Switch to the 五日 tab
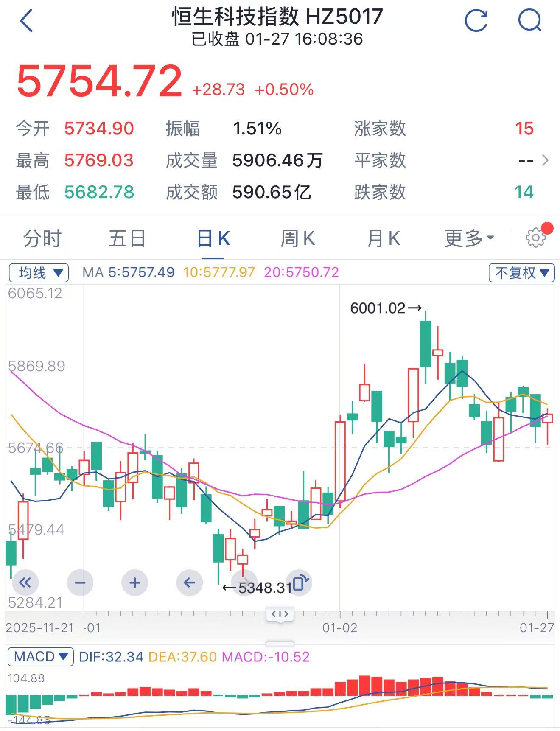 (127, 238)
